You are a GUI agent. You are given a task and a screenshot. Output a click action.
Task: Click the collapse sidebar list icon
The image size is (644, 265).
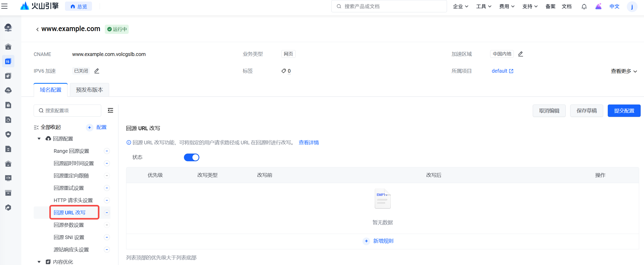(110, 110)
